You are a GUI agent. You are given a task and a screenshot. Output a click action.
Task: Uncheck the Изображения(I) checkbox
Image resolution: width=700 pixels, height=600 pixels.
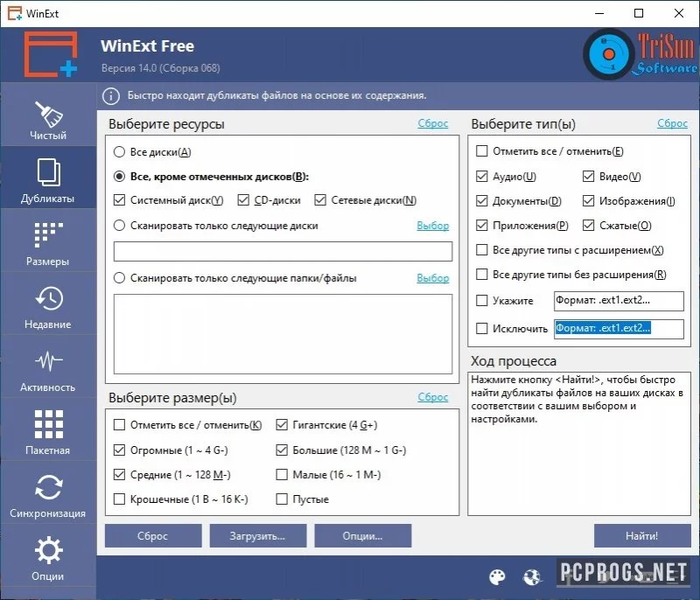coord(588,201)
